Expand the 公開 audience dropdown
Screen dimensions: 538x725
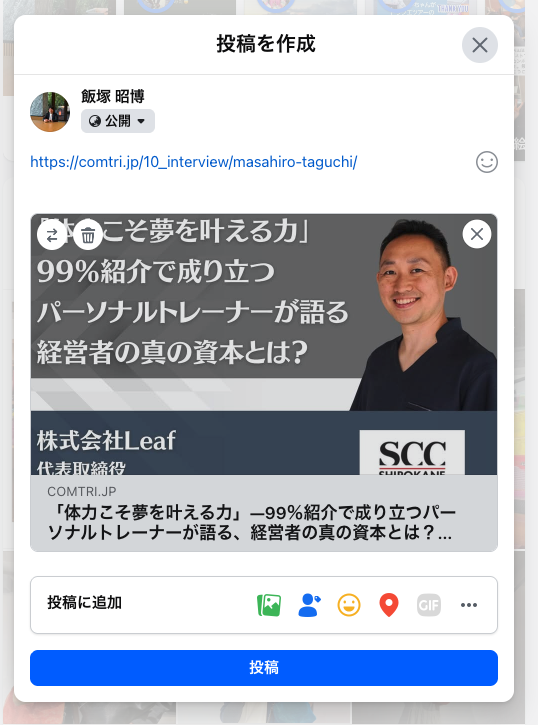[117, 121]
